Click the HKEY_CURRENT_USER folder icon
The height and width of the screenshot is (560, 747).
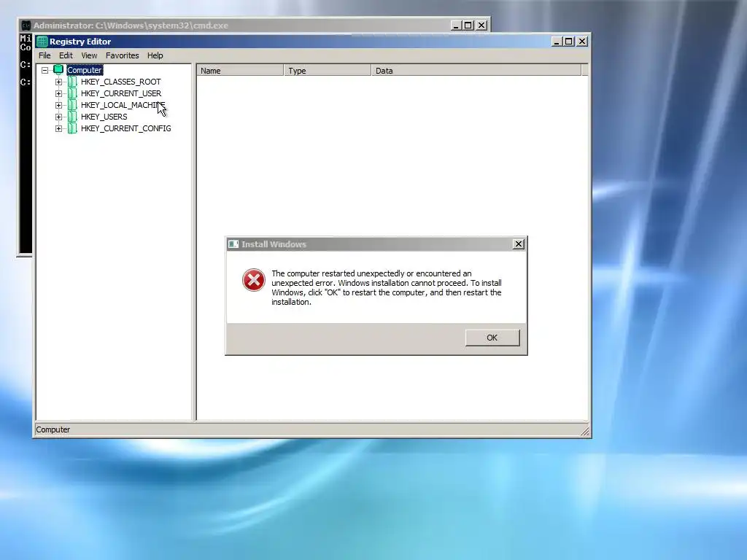[x=72, y=93]
